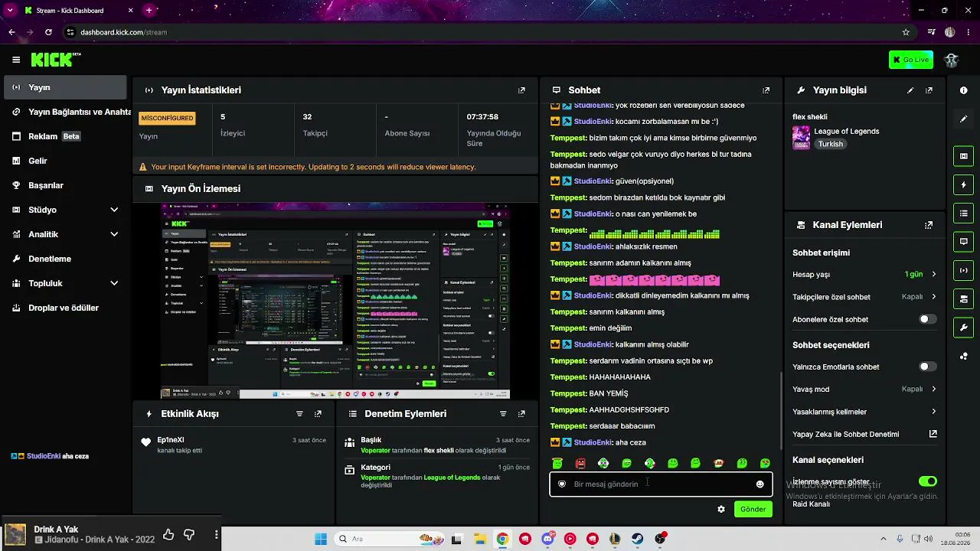Click the Bir mesaj gönderin chat input
This screenshot has height=551, width=980.
point(661,484)
